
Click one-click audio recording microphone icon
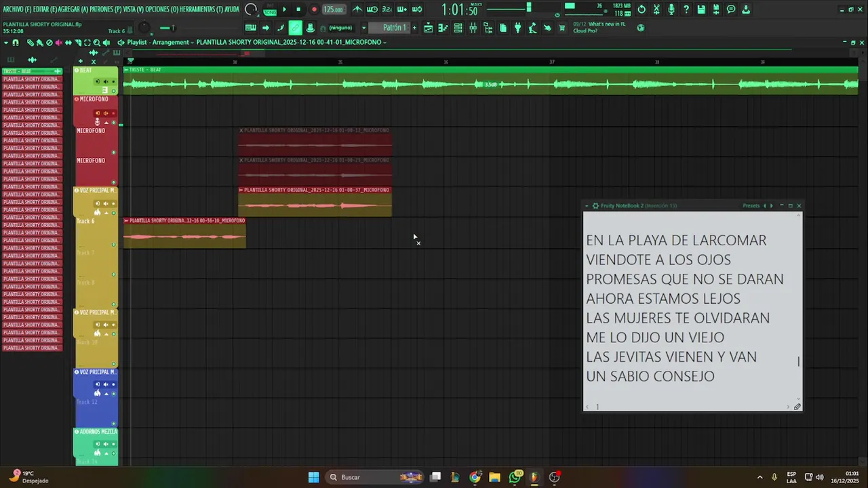671,9
